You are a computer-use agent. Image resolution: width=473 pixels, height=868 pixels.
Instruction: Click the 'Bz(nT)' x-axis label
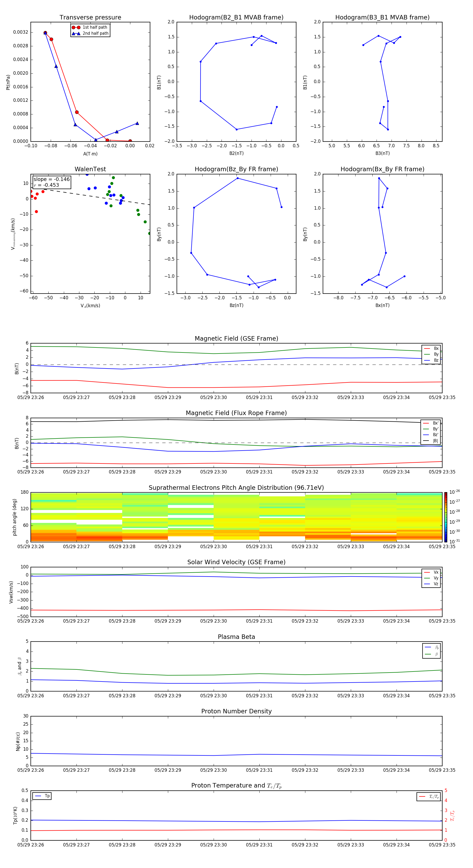[236, 305]
